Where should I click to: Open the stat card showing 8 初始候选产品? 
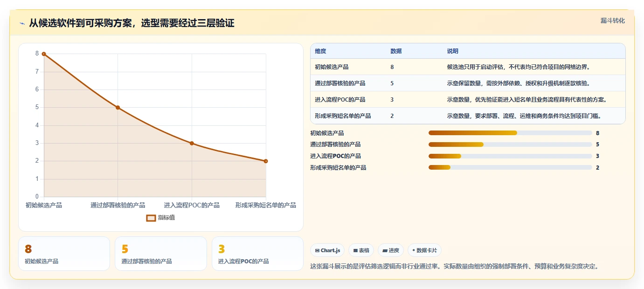[x=64, y=254]
